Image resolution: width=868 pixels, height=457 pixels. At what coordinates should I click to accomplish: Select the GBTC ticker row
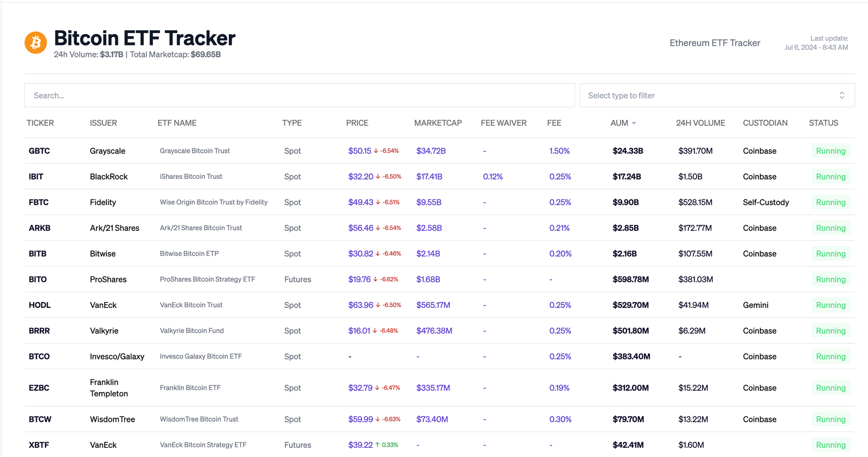tap(39, 151)
